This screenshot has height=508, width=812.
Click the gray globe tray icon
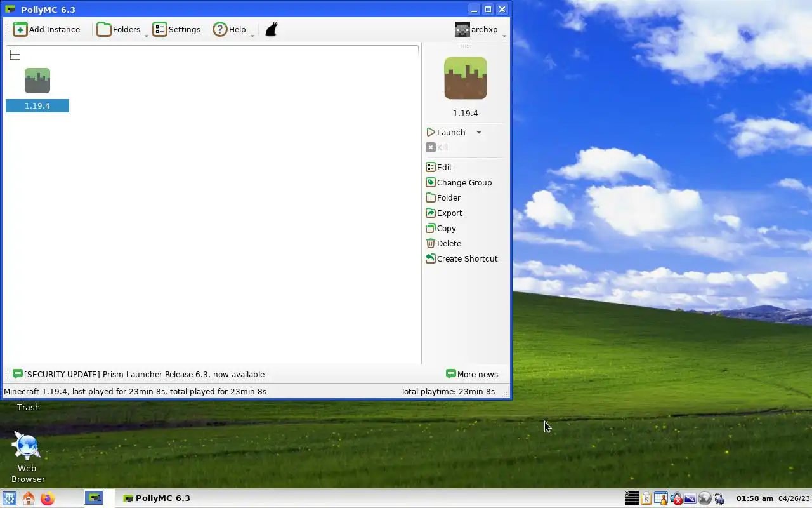[x=704, y=498]
